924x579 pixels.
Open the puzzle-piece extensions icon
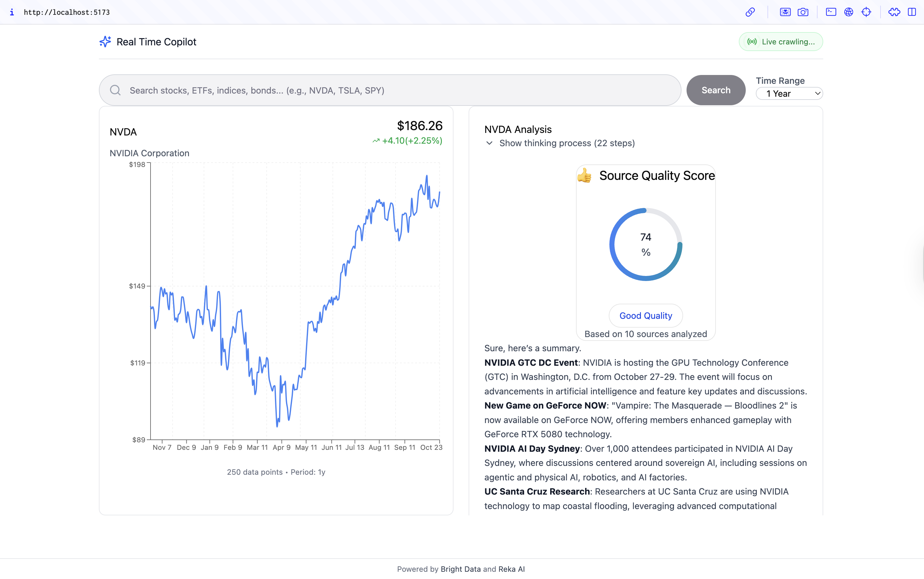[x=894, y=12]
